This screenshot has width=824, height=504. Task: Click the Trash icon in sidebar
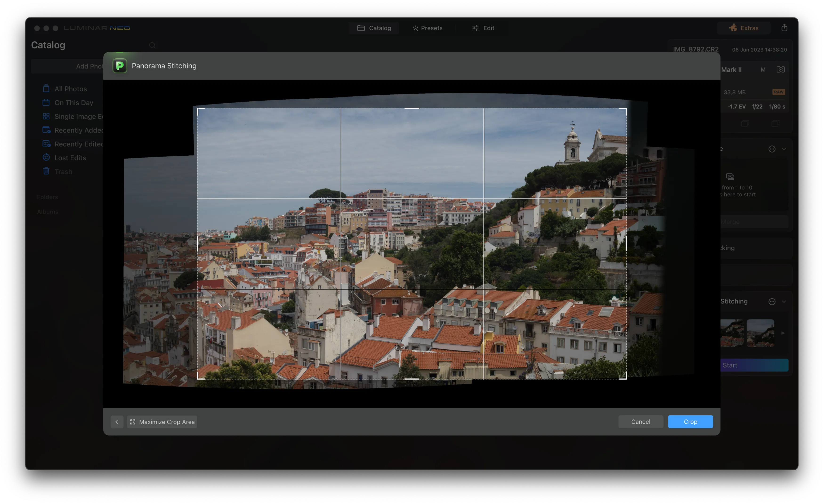[x=46, y=171]
